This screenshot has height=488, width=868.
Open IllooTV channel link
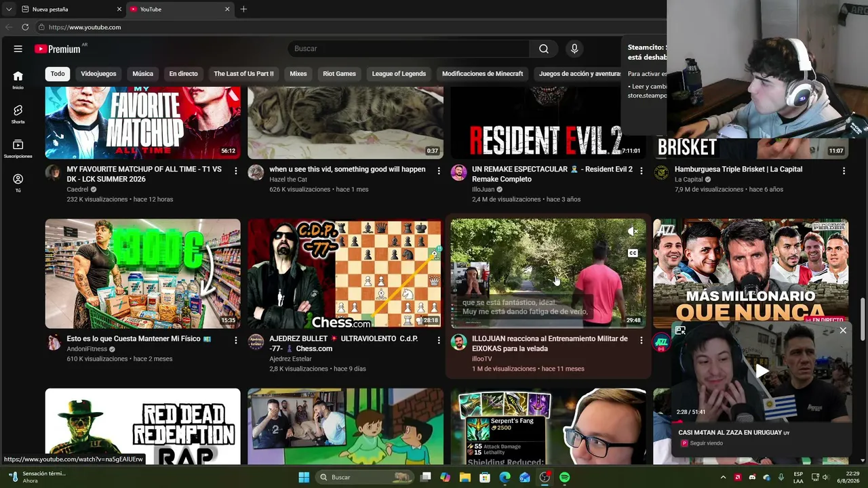click(482, 359)
